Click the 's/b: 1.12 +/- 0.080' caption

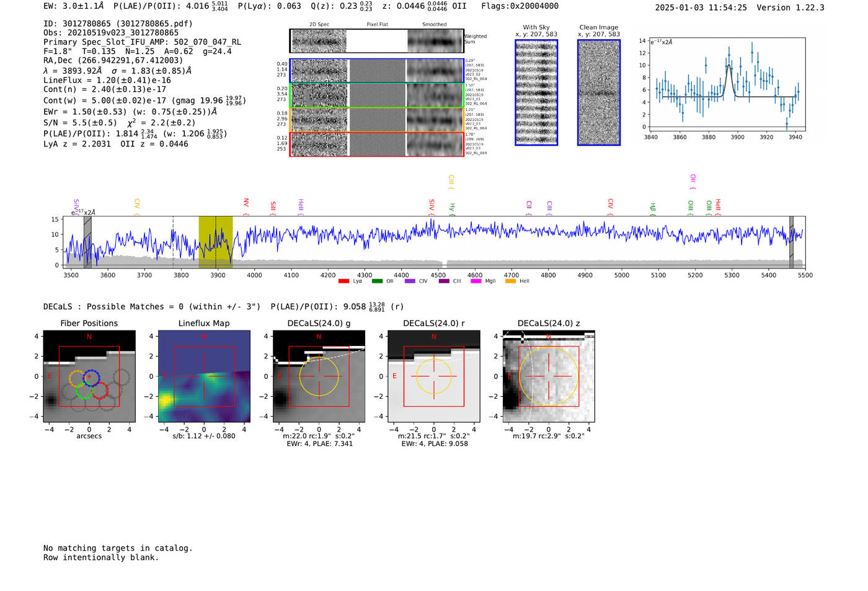[x=204, y=436]
